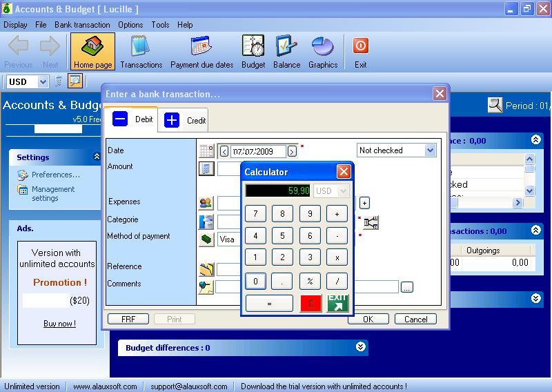
Task: Click the green EXIT calculator button
Action: tap(337, 303)
